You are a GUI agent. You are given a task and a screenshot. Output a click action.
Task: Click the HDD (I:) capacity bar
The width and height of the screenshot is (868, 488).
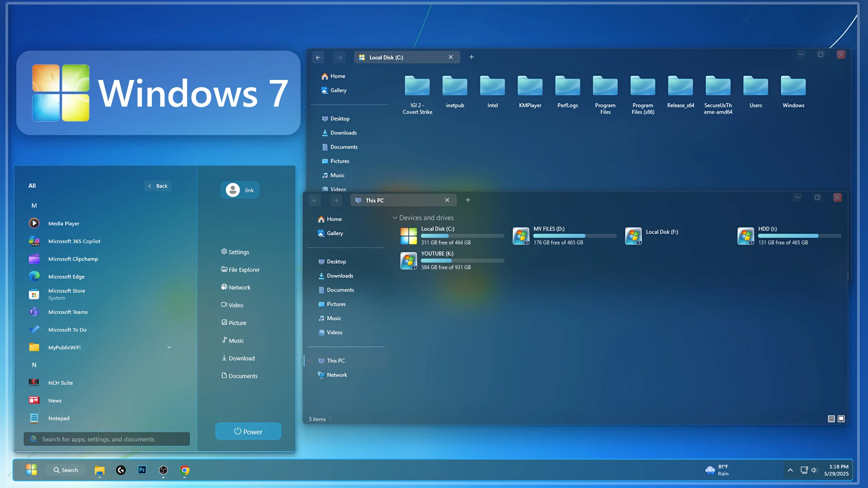(800, 236)
